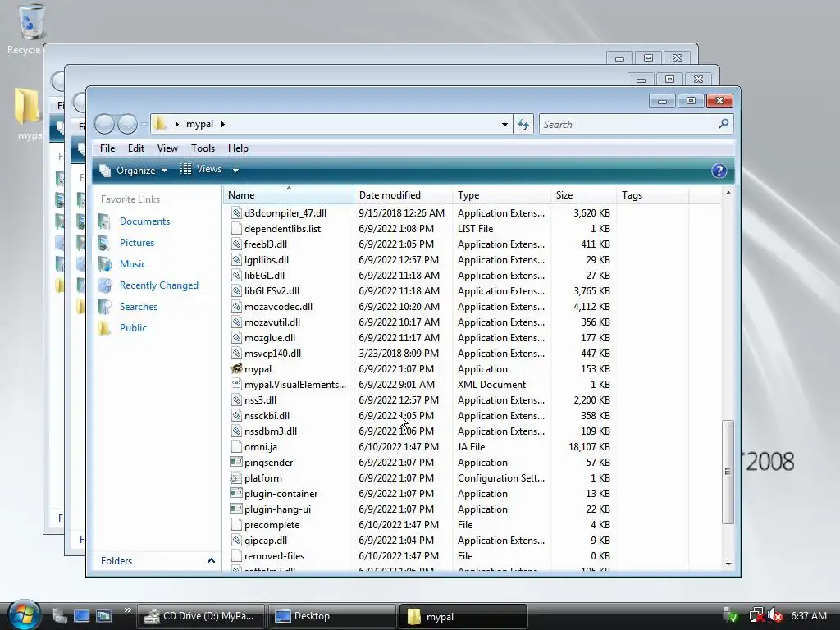Sort by the Type column header
Viewport: 840px width, 630px height.
click(x=501, y=195)
